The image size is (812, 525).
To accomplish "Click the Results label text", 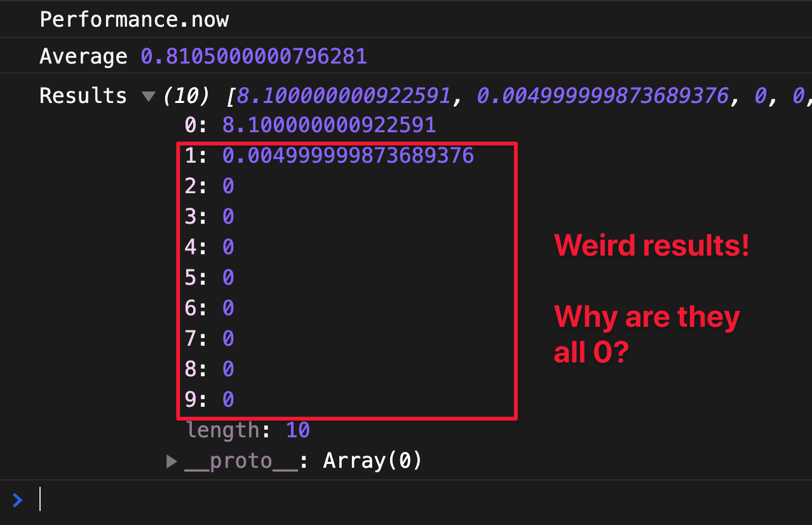I will point(83,96).
